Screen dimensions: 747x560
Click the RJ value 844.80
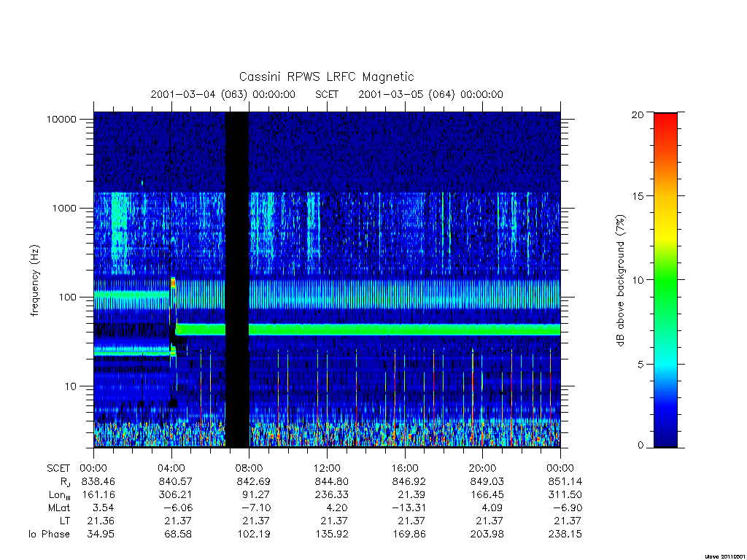332,481
